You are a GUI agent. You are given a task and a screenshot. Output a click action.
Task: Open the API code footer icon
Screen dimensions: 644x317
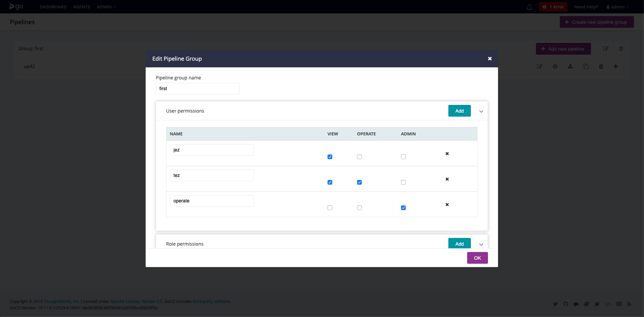(x=608, y=304)
